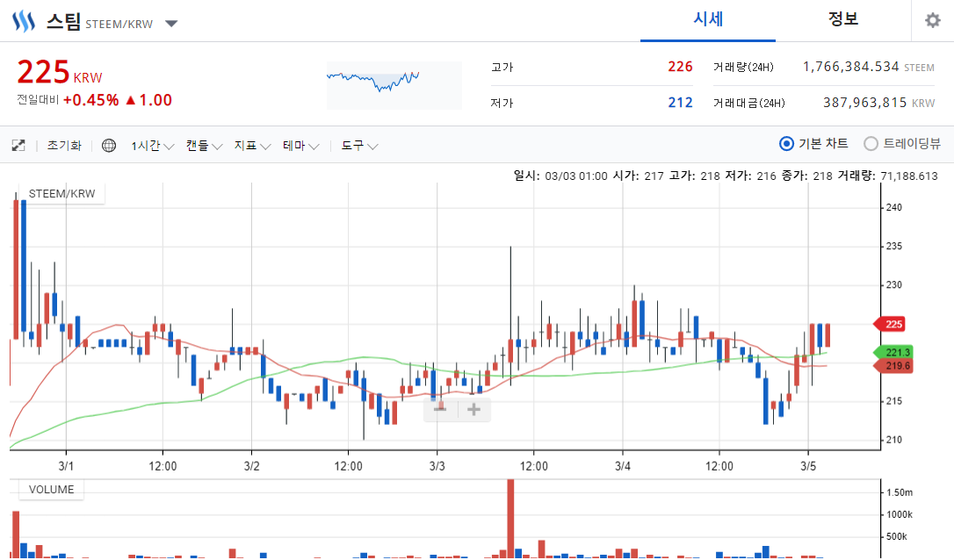Click the VOLUME panel label
954x560 pixels.
[51, 490]
